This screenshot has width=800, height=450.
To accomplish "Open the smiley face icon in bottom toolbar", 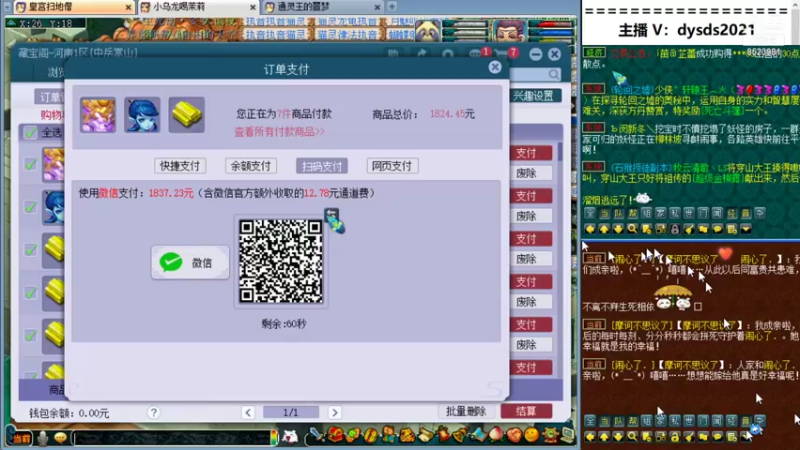I will (531, 435).
